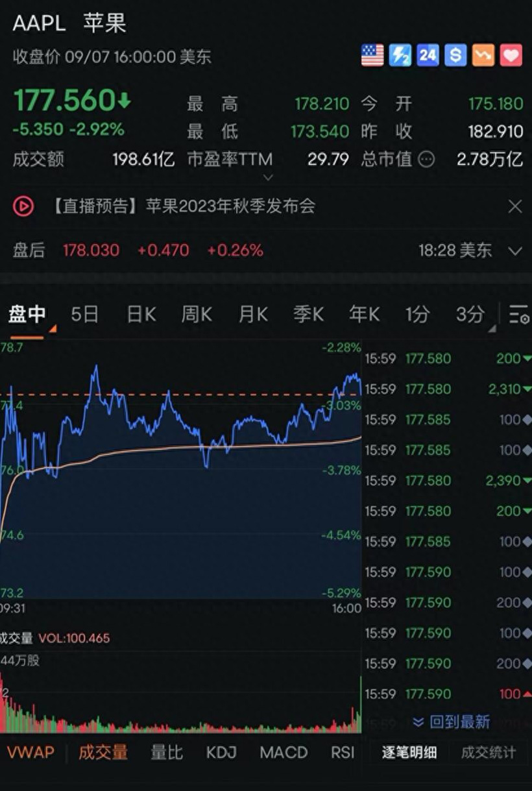Viewport: 532px width, 791px height.
Task: Expand more quote details chevron under 市盈率TTM
Action: (268, 177)
